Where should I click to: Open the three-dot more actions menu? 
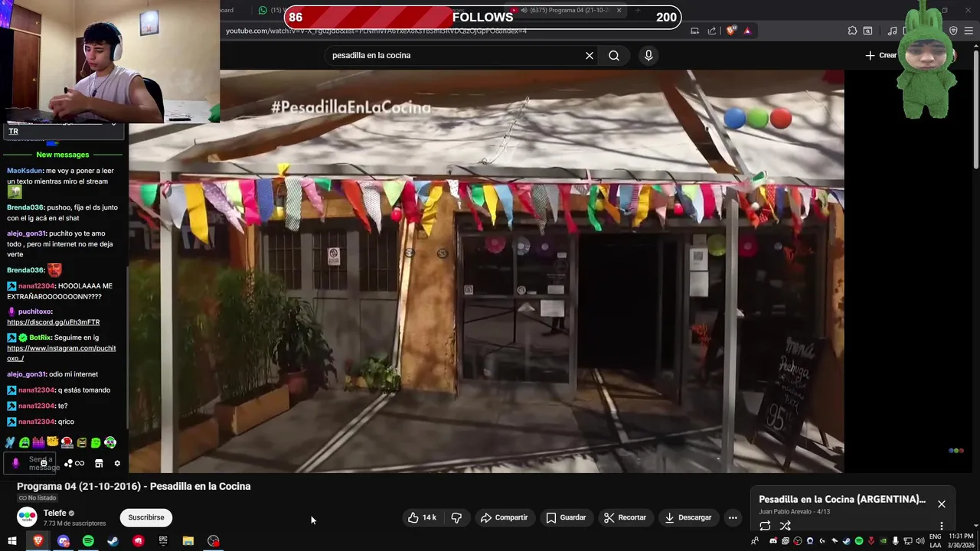tap(733, 517)
